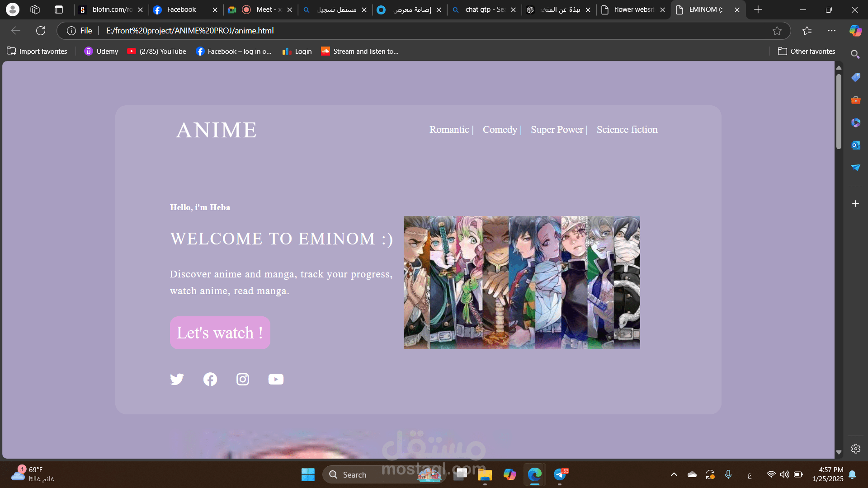
Task: Click the page vertical scrollbar thumb
Action: coord(839,111)
